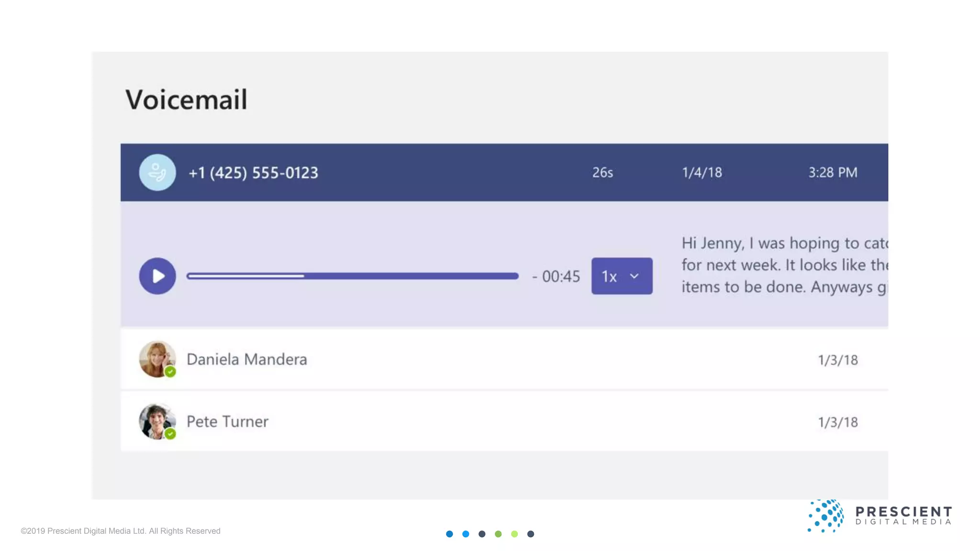Click the first blue dot at bottom
This screenshot has height=551, width=980.
(449, 534)
